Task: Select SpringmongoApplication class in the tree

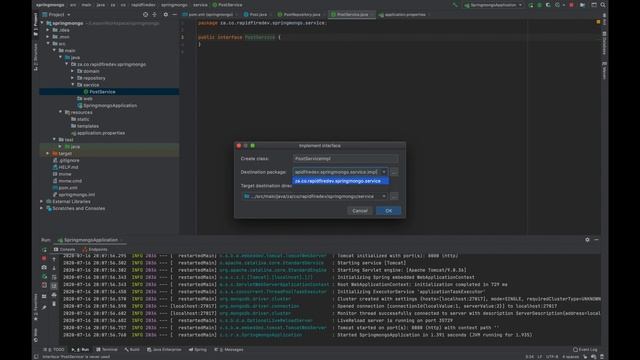Action: point(107,105)
